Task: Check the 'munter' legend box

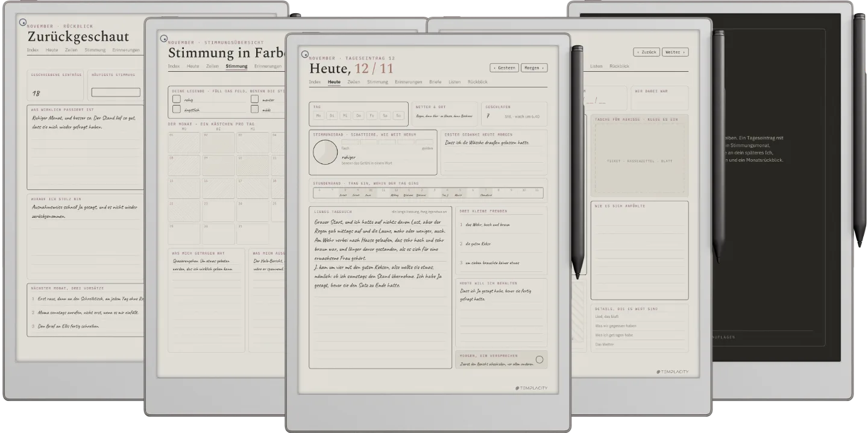Action: point(254,99)
